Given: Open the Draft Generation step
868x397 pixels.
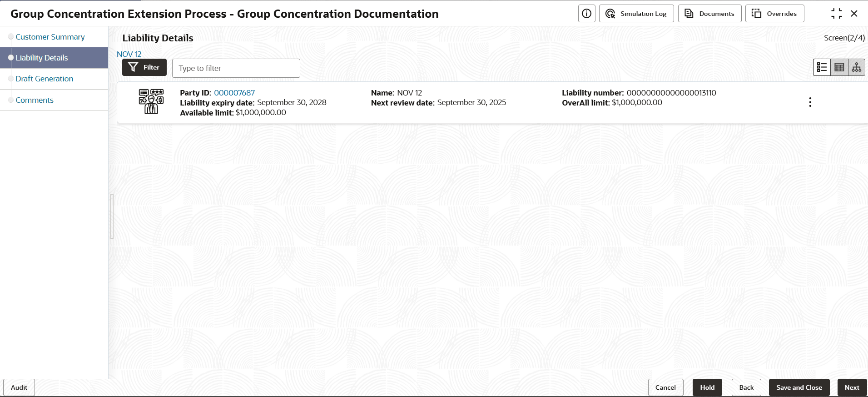Looking at the screenshot, I should 45,79.
